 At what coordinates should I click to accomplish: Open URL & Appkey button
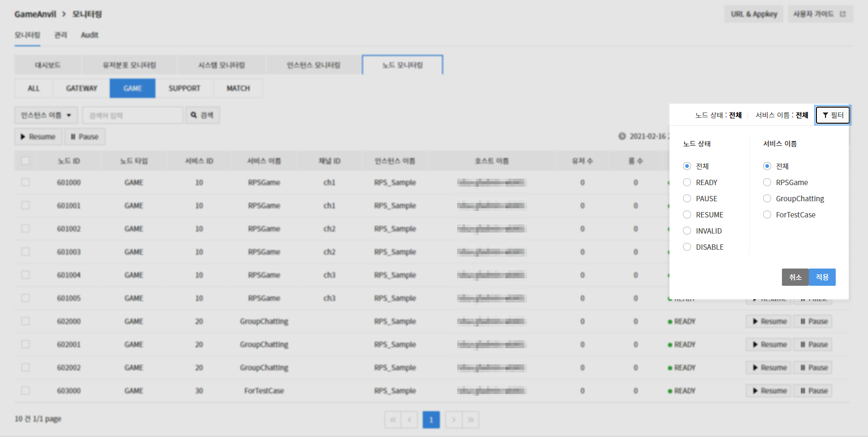(754, 14)
